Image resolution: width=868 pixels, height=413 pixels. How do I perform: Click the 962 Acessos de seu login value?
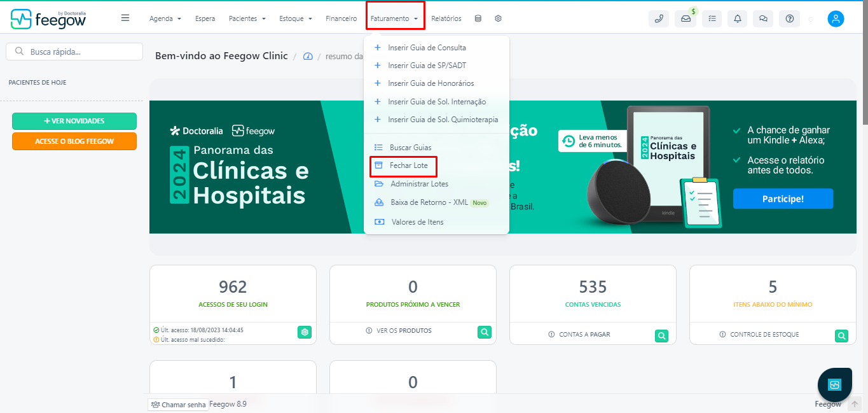pos(233,287)
